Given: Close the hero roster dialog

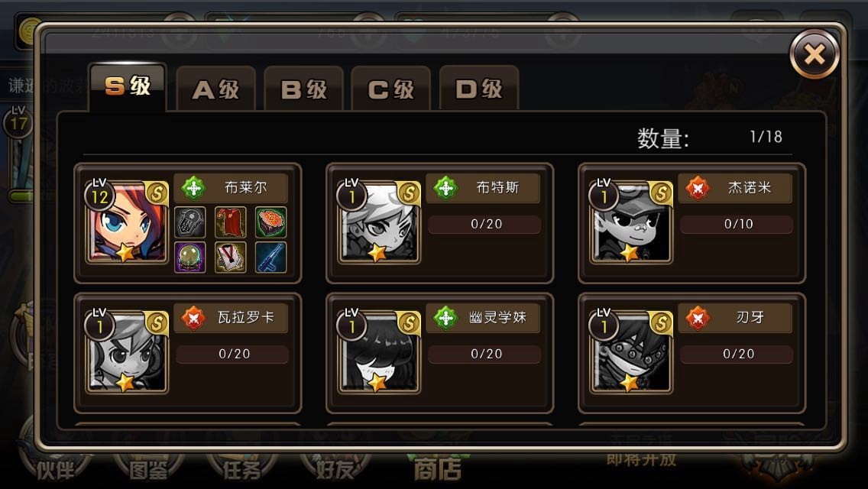Looking at the screenshot, I should pyautogui.click(x=815, y=54).
